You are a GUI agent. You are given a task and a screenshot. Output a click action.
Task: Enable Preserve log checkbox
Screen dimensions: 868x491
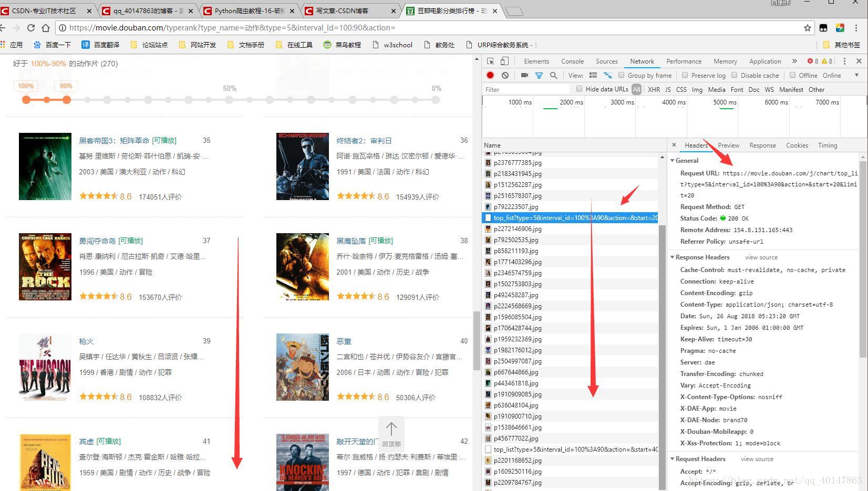point(685,75)
